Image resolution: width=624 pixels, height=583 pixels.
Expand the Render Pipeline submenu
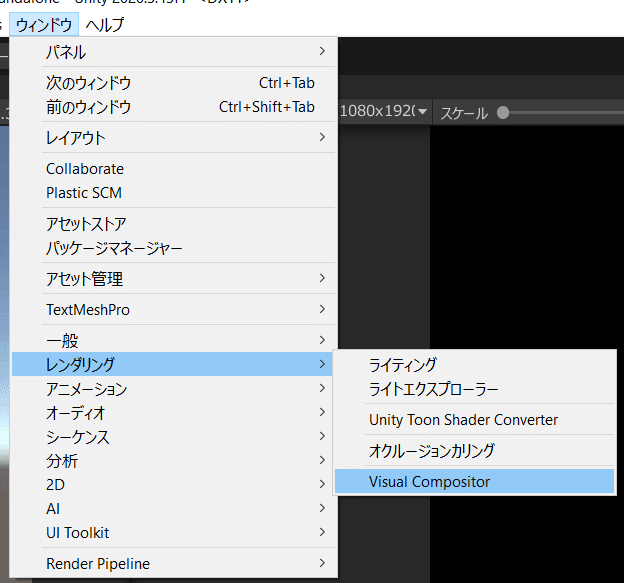pyautogui.click(x=174, y=564)
